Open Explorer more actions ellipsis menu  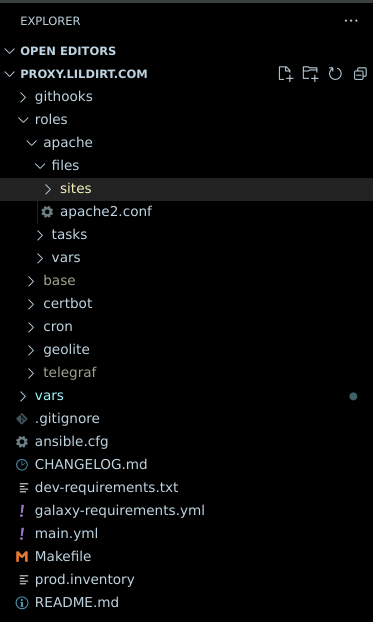coord(351,21)
